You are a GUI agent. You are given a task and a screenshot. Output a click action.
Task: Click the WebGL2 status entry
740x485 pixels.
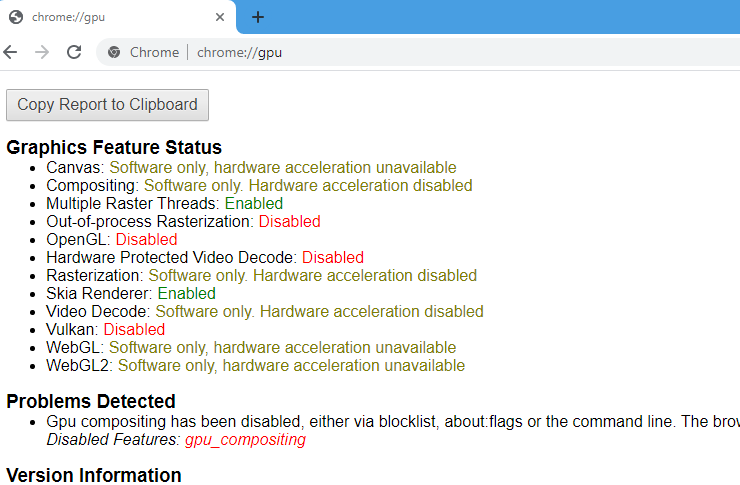tap(255, 365)
